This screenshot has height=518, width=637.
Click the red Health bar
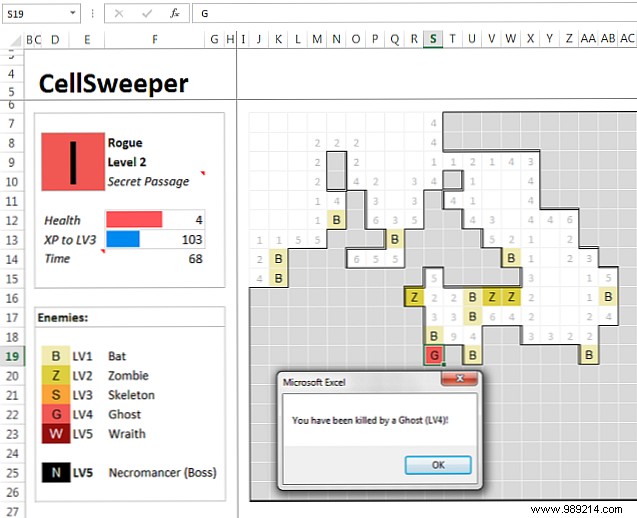pyautogui.click(x=134, y=220)
